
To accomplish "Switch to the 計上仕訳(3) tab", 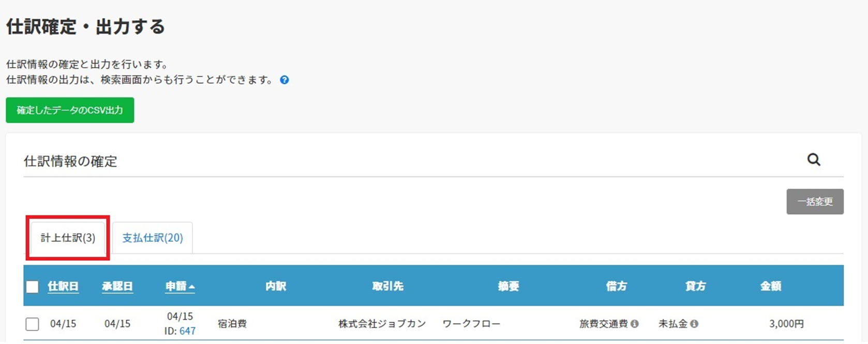I will point(68,238).
